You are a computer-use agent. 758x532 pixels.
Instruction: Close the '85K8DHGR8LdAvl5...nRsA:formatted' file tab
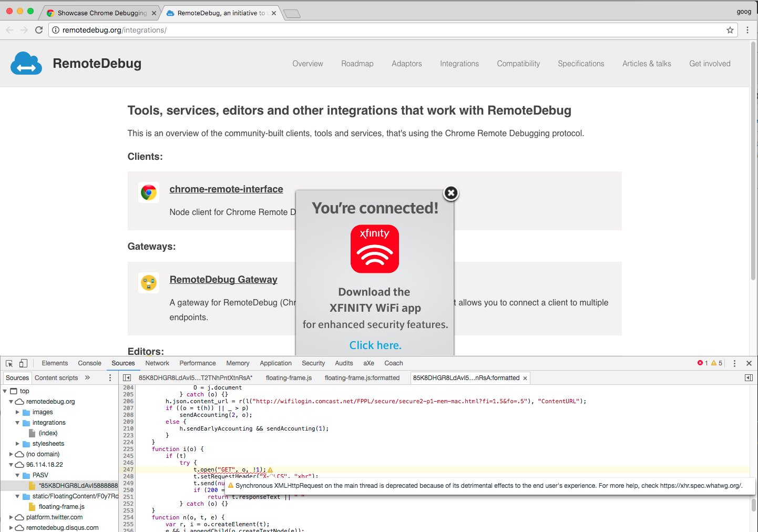coord(525,378)
